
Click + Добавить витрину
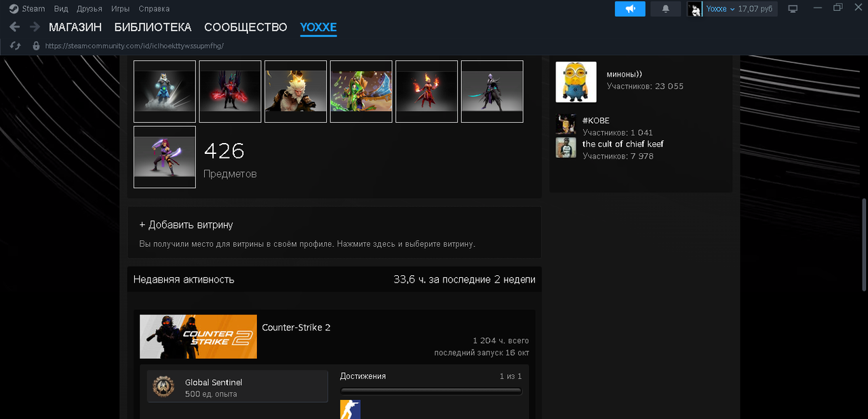click(186, 224)
